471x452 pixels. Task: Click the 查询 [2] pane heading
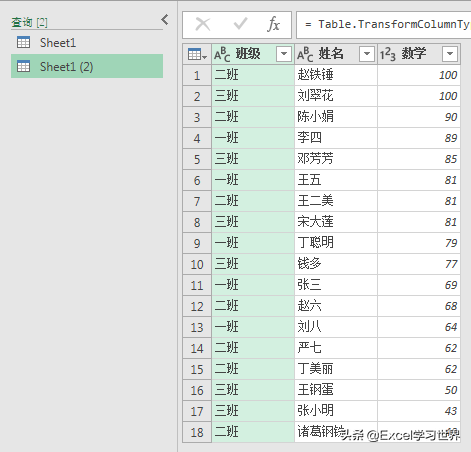29,22
